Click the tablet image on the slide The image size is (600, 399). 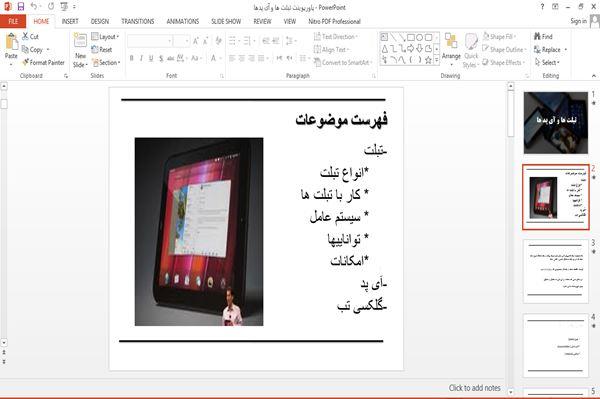pos(199,232)
